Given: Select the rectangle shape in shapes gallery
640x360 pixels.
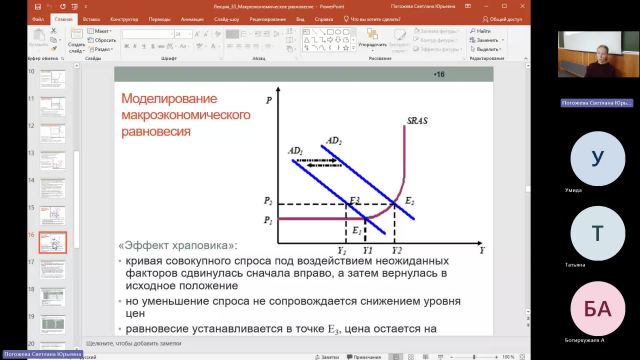Looking at the screenshot, I should click(330, 32).
